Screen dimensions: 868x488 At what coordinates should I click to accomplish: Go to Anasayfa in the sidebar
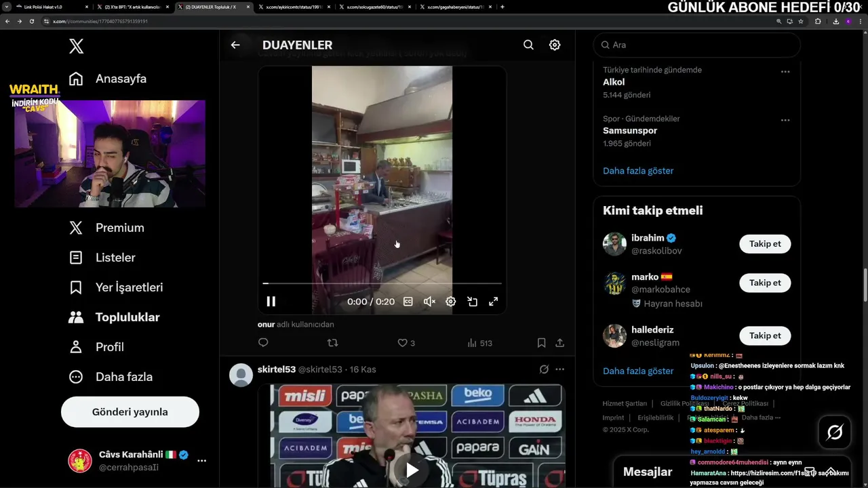point(108,79)
